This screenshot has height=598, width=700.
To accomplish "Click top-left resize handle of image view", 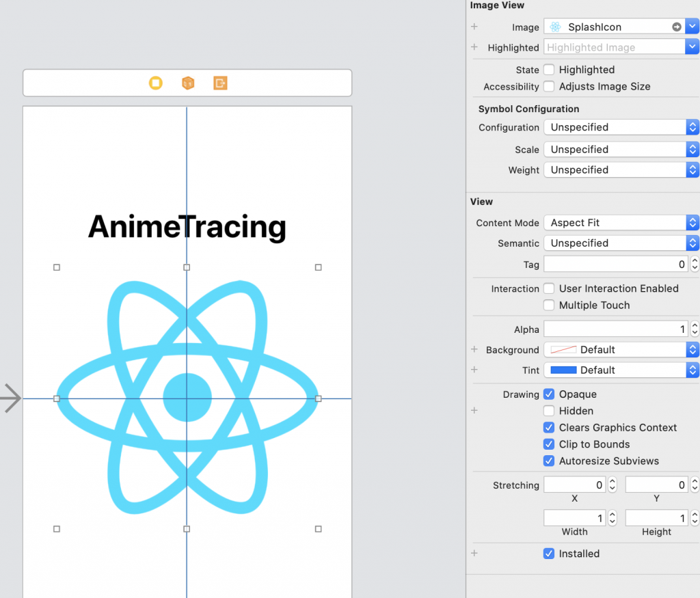I will click(57, 267).
